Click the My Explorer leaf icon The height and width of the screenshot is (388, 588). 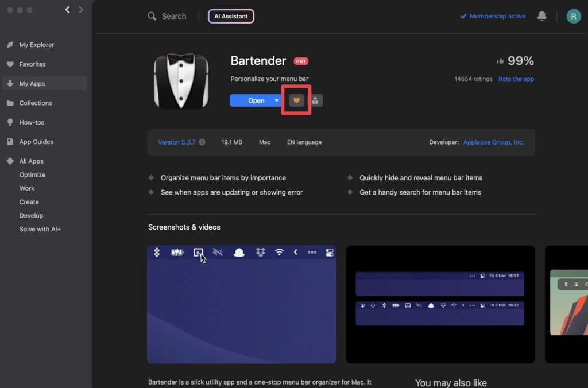tap(10, 45)
